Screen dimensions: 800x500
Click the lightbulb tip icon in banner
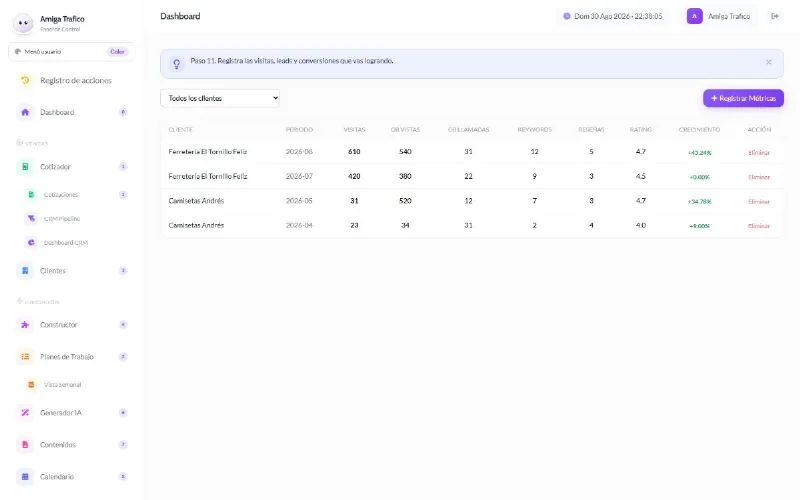coord(177,64)
